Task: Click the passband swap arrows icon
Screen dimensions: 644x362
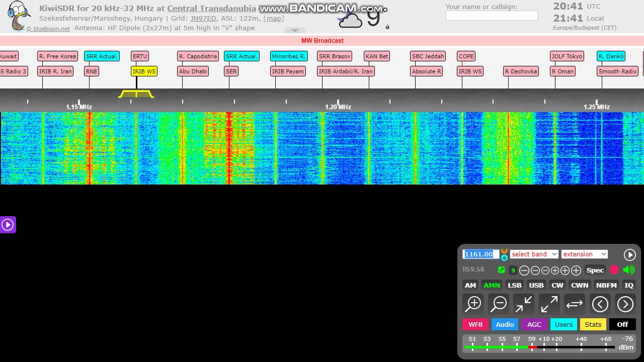Action: pyautogui.click(x=574, y=304)
